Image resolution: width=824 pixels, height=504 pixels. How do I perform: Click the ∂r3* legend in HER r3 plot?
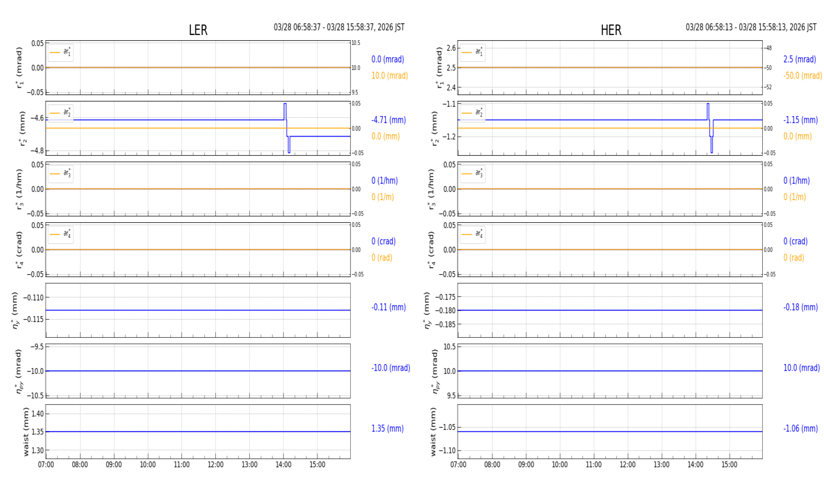tap(472, 174)
